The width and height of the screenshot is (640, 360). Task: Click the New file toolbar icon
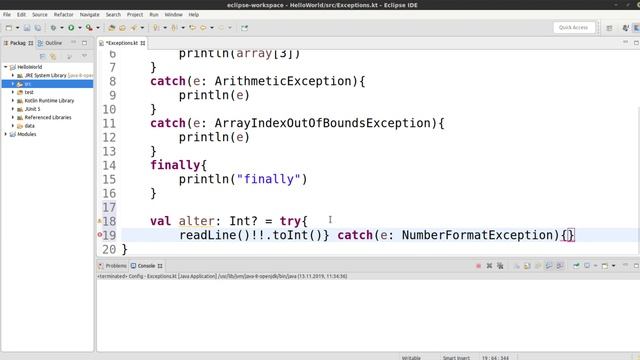point(8,28)
